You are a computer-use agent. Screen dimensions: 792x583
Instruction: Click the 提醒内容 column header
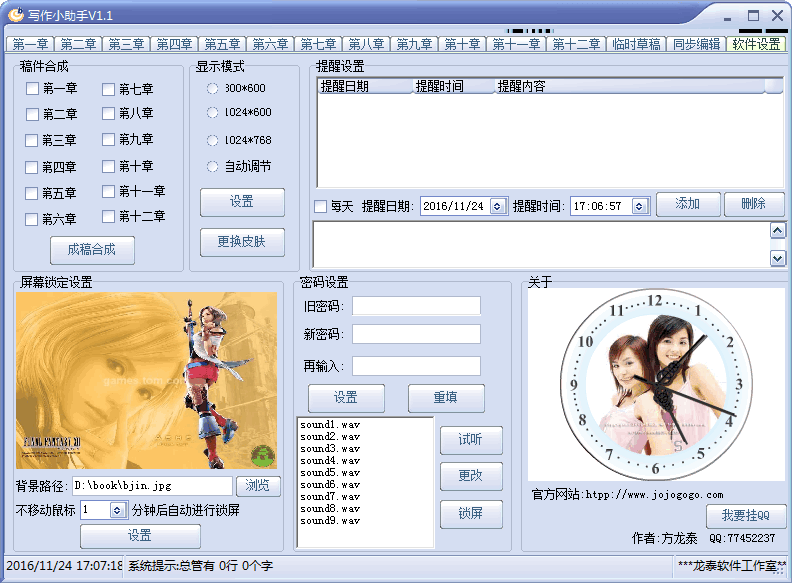629,86
